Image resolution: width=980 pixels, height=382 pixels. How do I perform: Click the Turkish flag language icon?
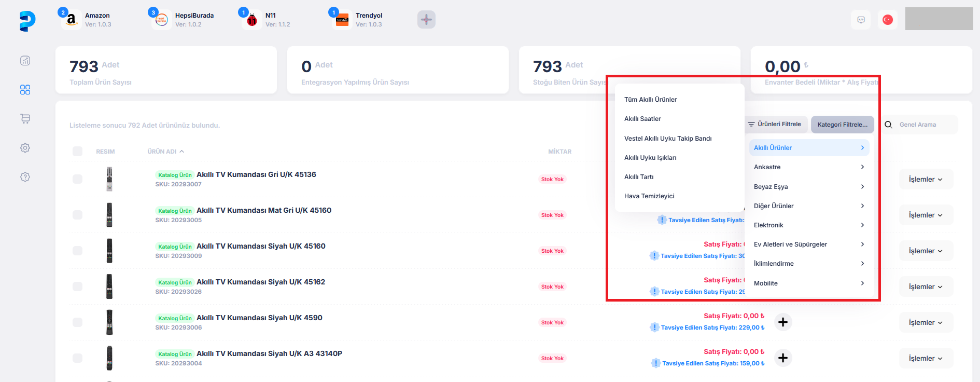(888, 20)
